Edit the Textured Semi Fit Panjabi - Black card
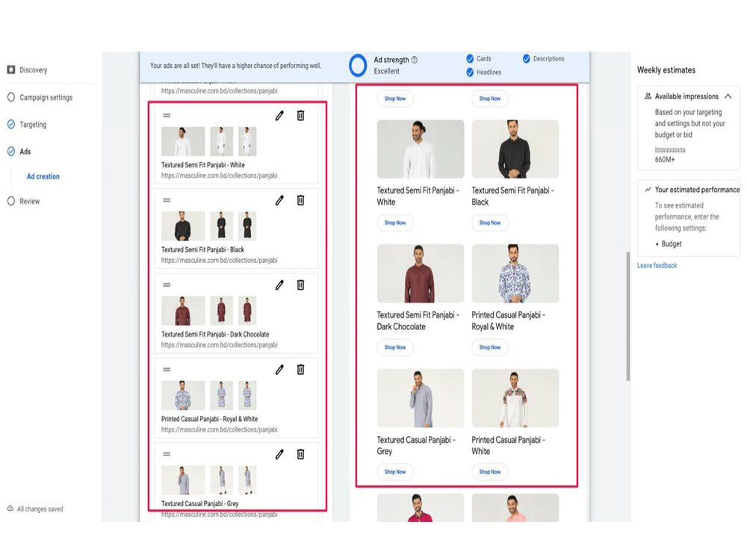 (279, 200)
